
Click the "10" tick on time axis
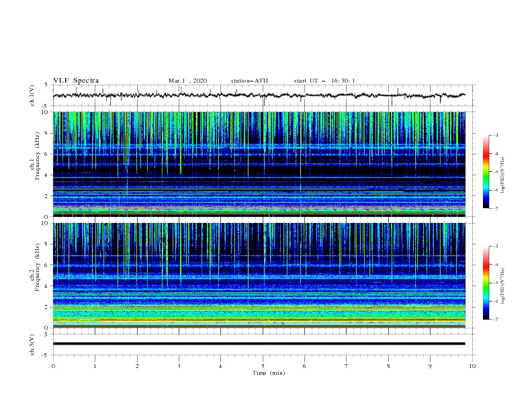pyautogui.click(x=472, y=366)
